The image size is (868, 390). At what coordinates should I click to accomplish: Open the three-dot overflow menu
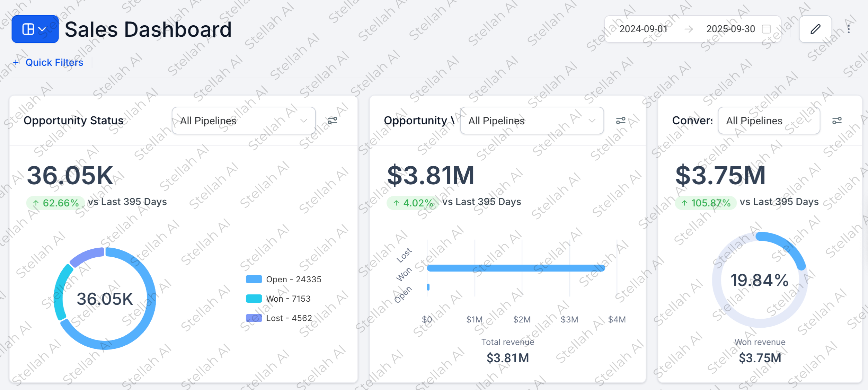(x=849, y=29)
